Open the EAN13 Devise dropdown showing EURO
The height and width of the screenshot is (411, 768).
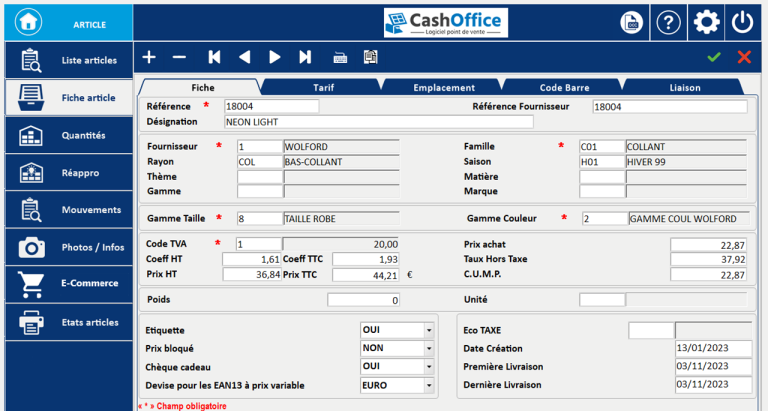pyautogui.click(x=428, y=385)
